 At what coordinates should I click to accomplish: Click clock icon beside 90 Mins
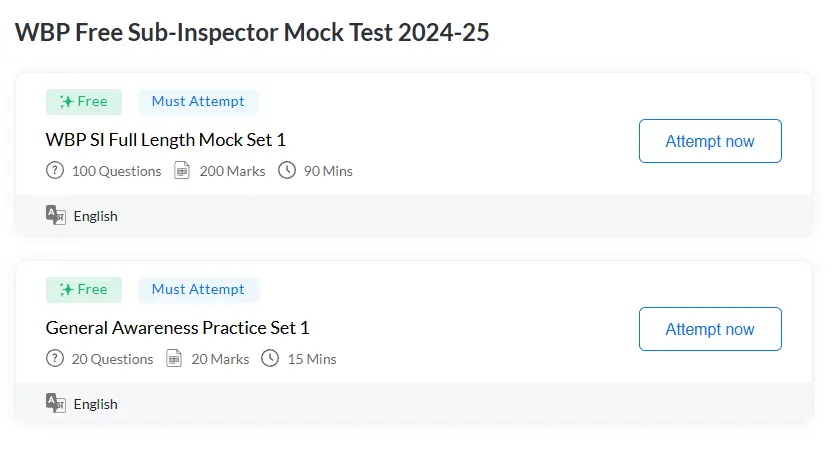pyautogui.click(x=287, y=171)
